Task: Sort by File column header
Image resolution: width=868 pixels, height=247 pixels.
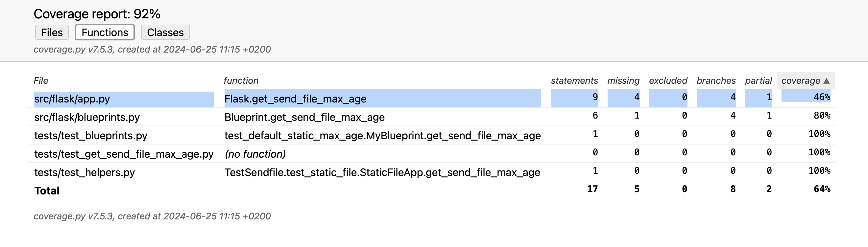Action: [x=41, y=81]
